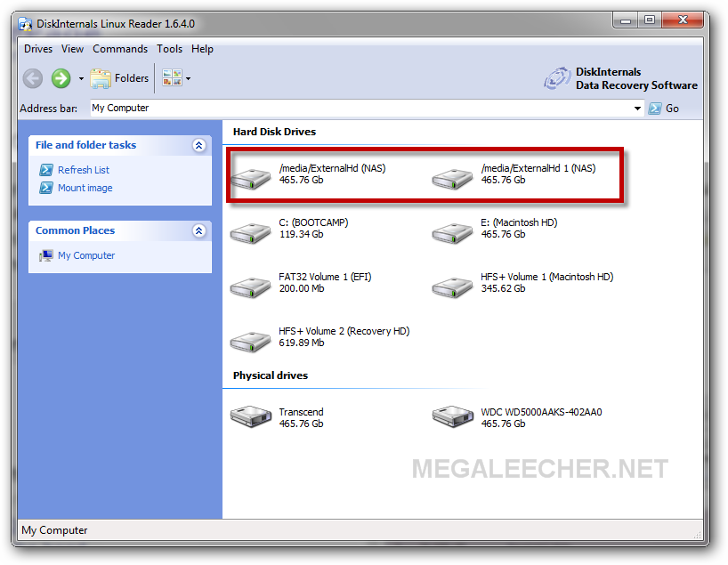Click the My Computer link in Common Places
This screenshot has width=728, height=565.
coord(86,255)
